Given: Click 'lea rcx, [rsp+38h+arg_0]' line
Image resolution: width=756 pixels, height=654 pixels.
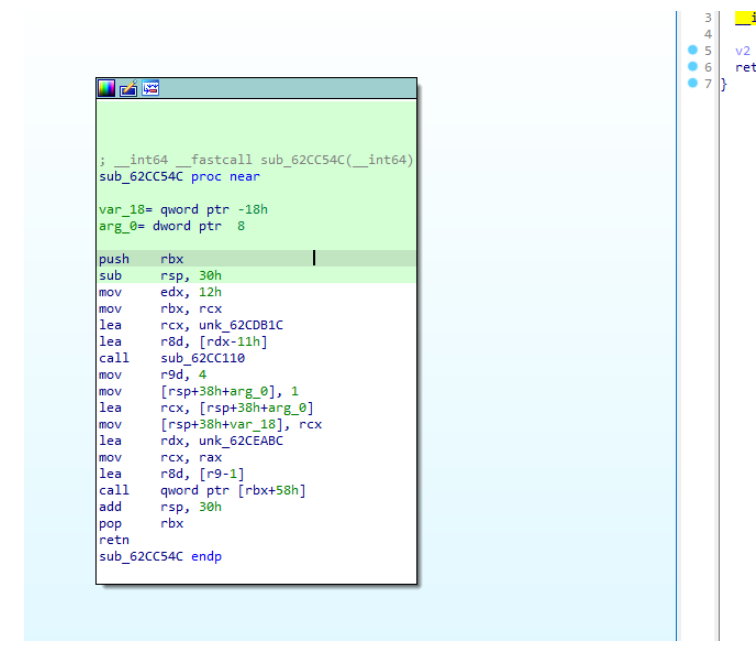Looking at the screenshot, I should (206, 408).
